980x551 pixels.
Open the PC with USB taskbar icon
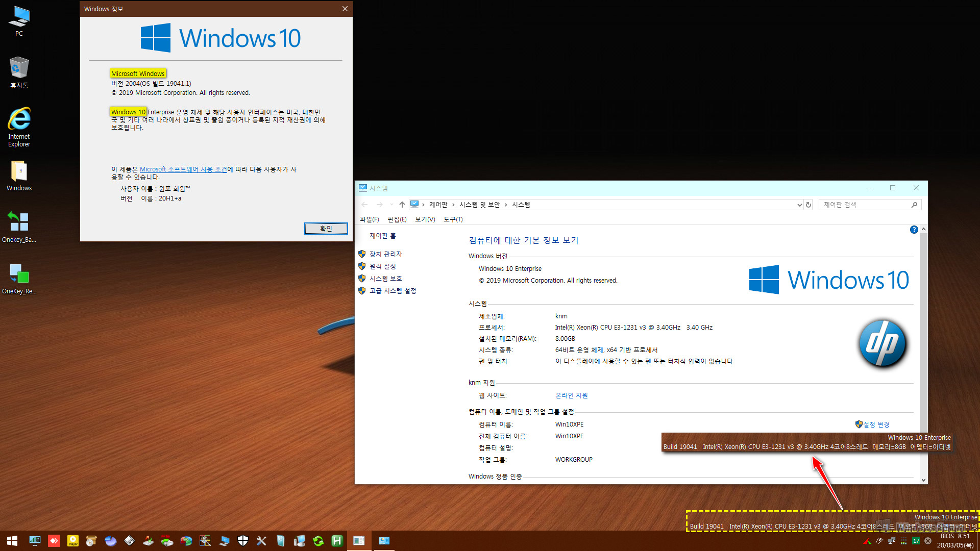[300, 541]
